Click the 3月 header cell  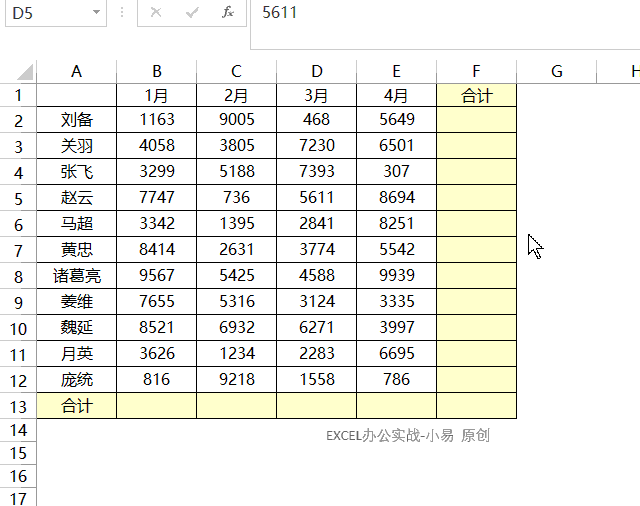tap(316, 95)
